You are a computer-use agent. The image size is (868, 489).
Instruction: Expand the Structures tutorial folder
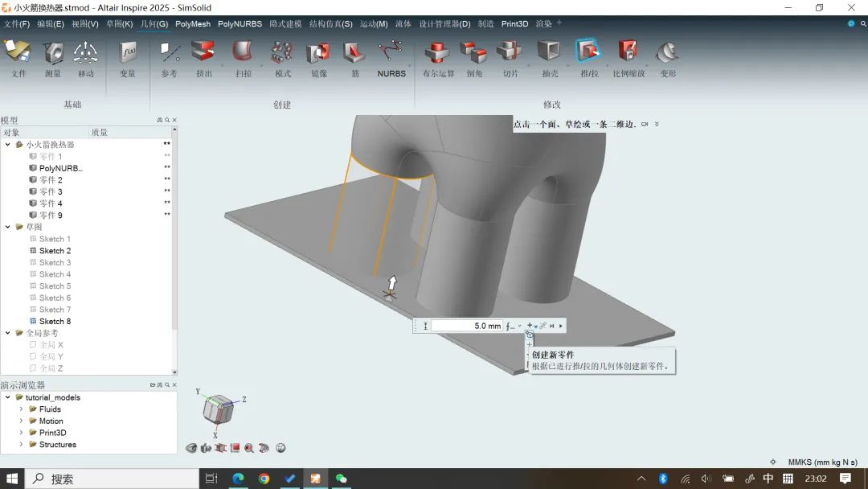click(22, 445)
